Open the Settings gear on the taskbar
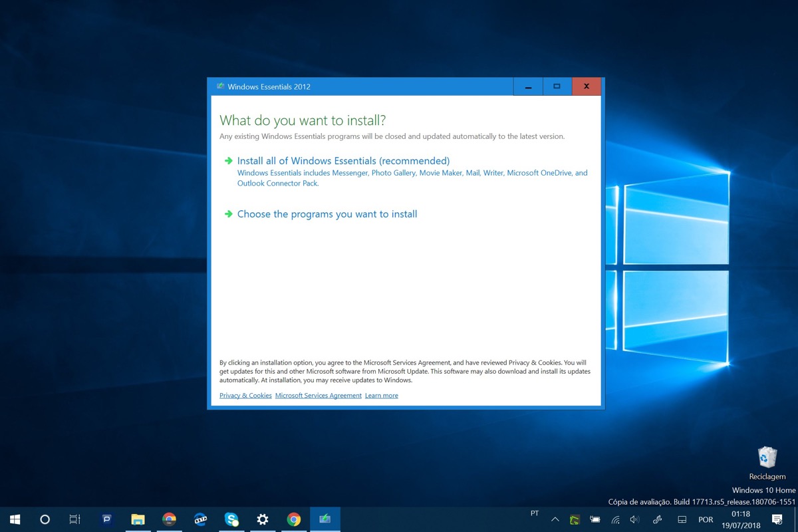Screen dimensions: 798x532 (263, 519)
